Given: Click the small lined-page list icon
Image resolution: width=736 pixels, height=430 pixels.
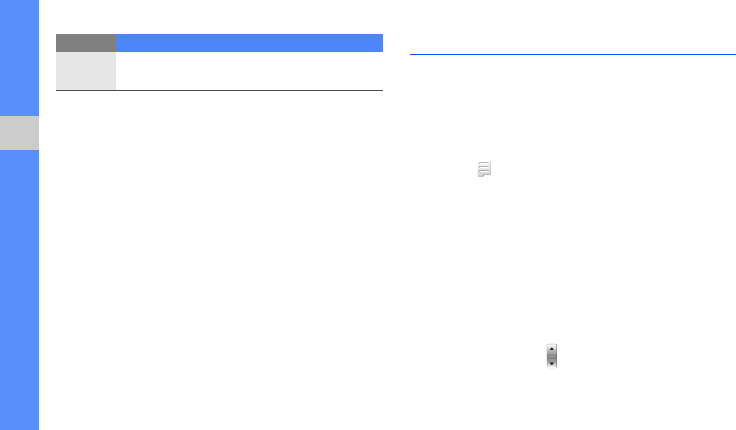Looking at the screenshot, I should pos(484,172).
